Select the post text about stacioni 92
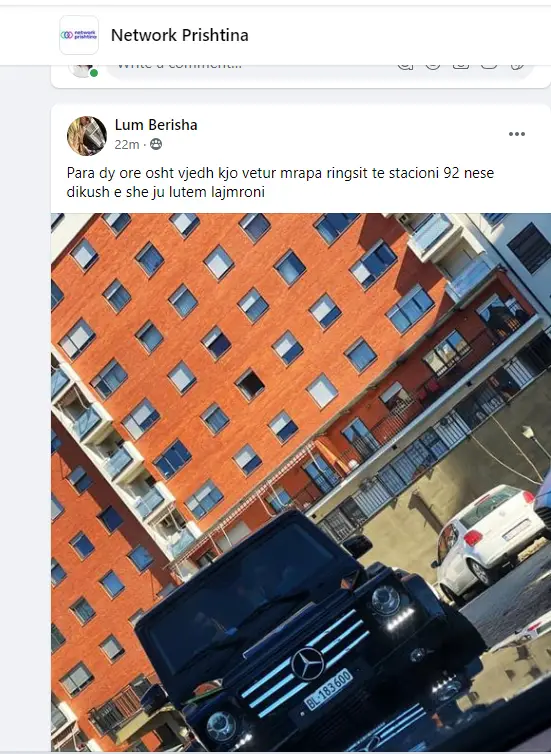The height and width of the screenshot is (754, 551). click(280, 182)
